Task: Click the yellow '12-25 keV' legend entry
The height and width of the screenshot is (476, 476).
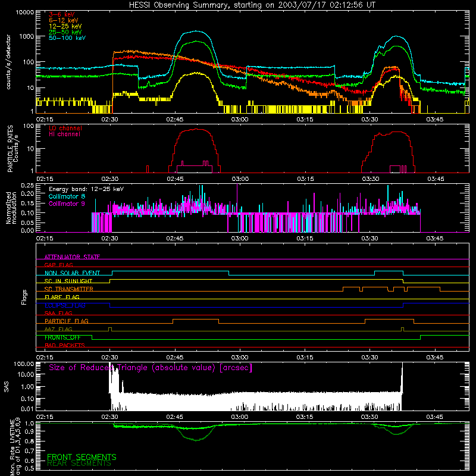Action: point(65,26)
